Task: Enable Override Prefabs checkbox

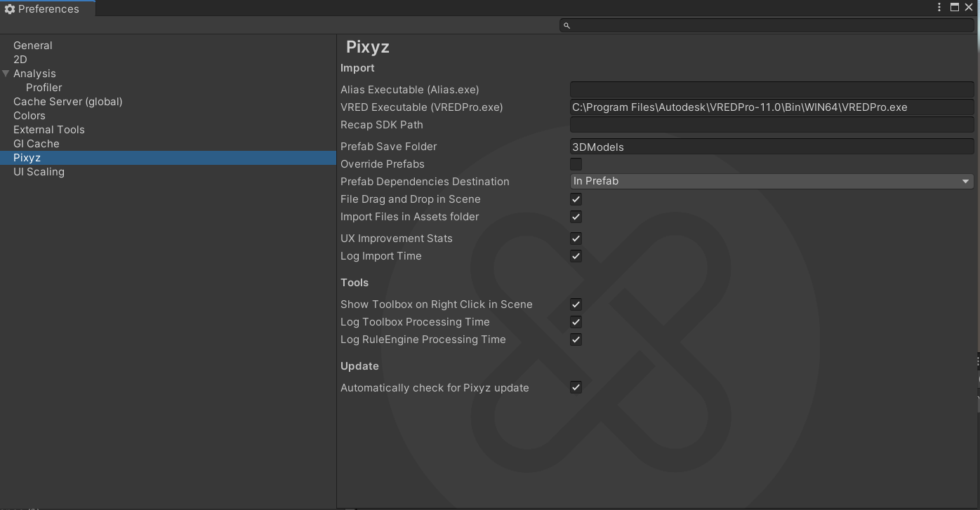Action: 576,164
